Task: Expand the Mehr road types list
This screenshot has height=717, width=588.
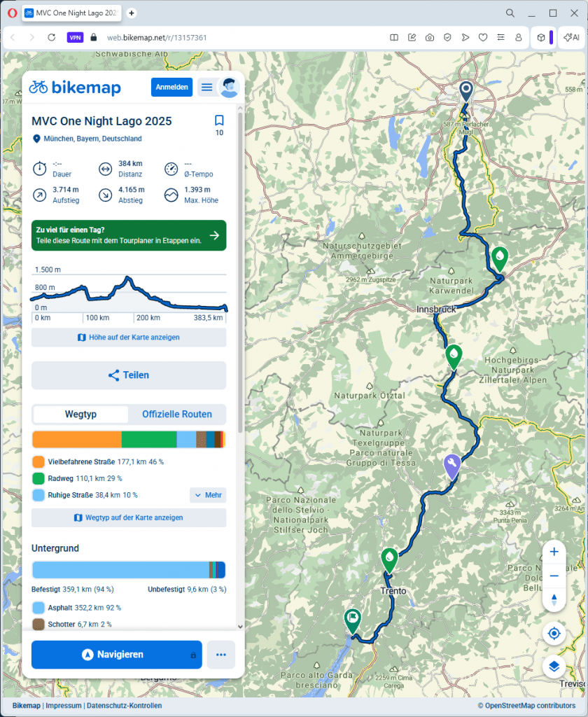Action: tap(208, 495)
